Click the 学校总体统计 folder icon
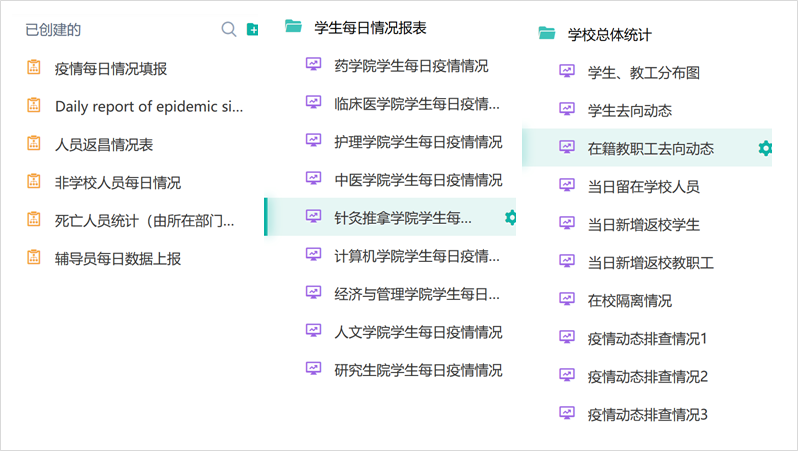 547,33
